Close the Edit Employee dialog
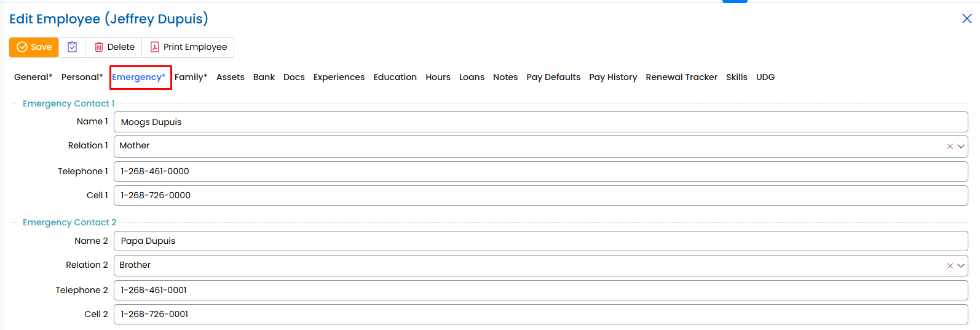This screenshot has width=980, height=330. 966,18
